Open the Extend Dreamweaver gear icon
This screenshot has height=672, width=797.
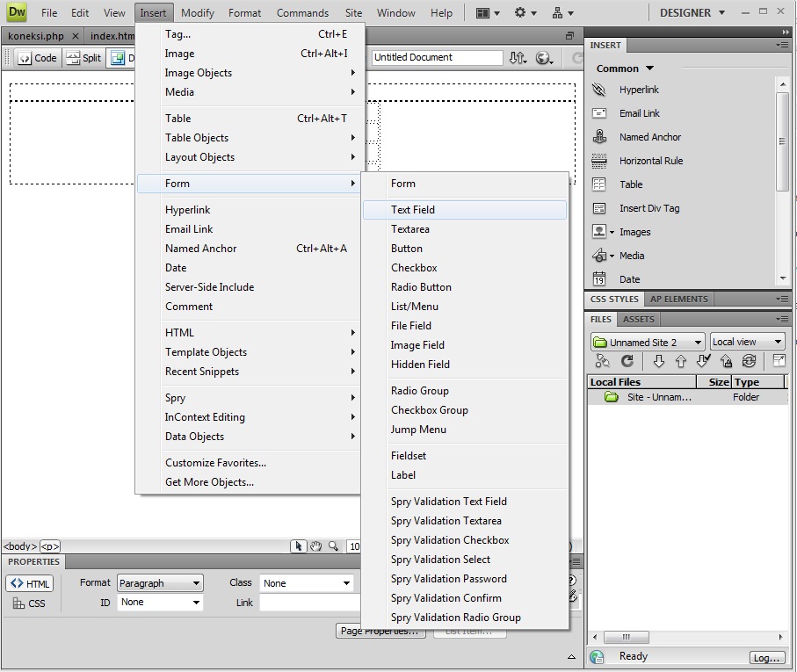525,12
